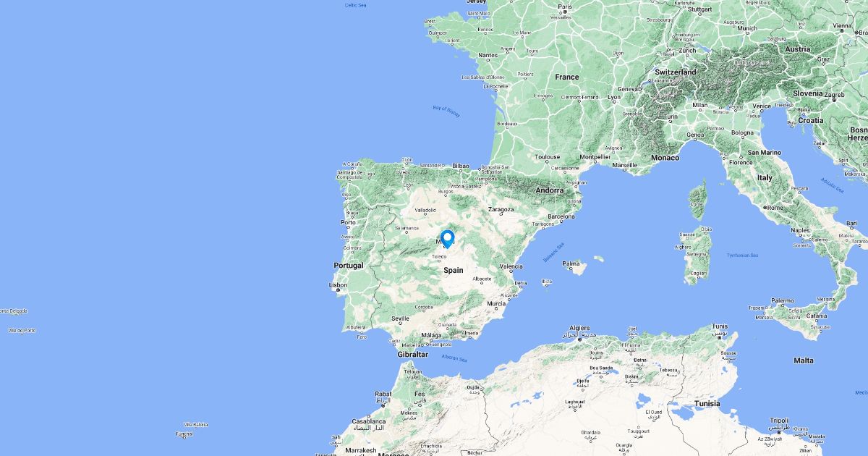Select the Toulouse city label
The width and height of the screenshot is (868, 456).
[547, 156]
